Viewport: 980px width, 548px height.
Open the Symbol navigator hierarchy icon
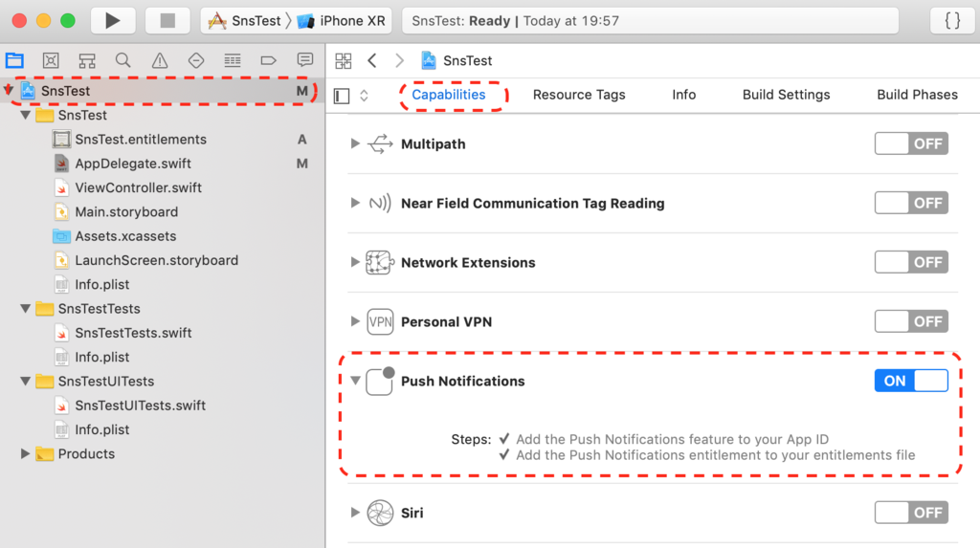87,60
